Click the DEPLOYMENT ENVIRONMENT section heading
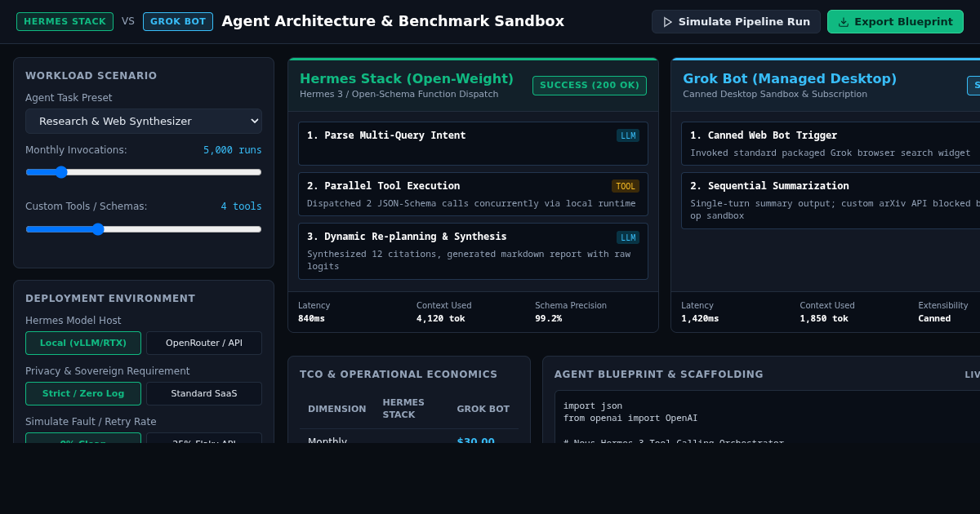 point(110,299)
